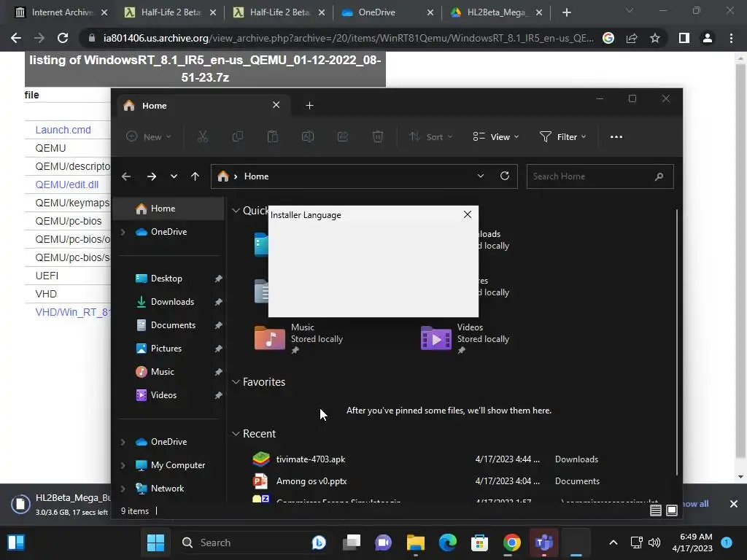Open the New dropdown in Explorer
The width and height of the screenshot is (747, 560).
coord(148,136)
